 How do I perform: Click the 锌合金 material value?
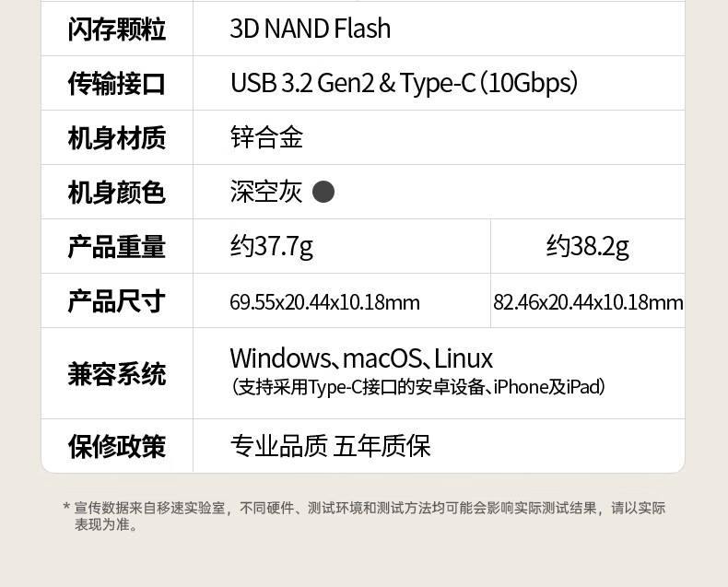tap(266, 138)
